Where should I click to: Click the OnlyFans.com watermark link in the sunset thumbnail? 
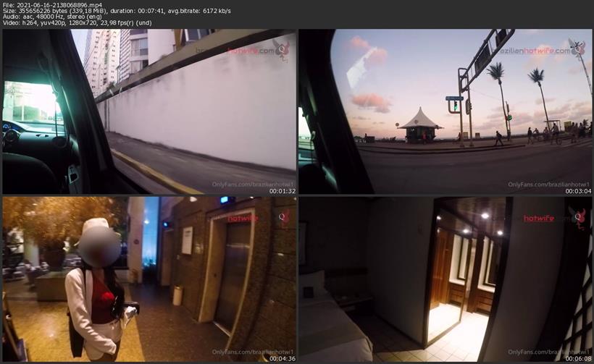(x=548, y=185)
